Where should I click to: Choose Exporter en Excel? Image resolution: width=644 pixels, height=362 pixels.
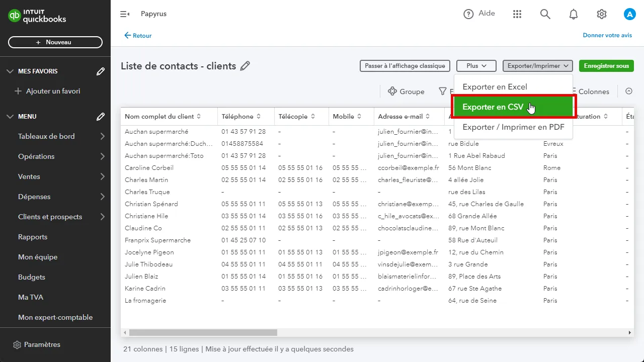point(513,87)
